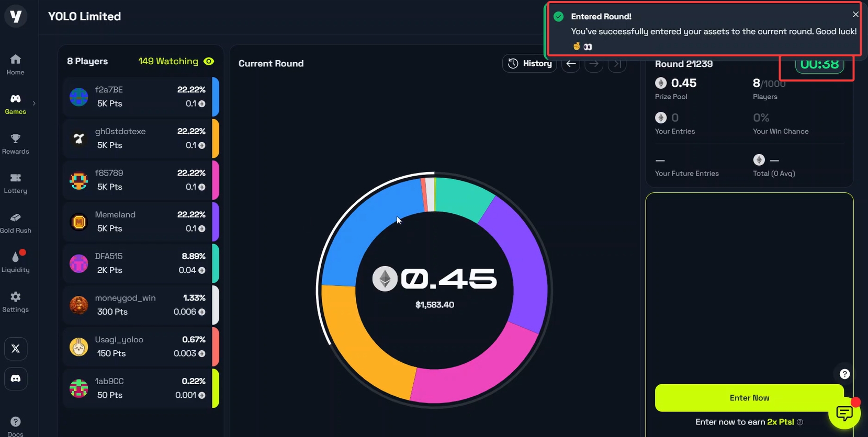The height and width of the screenshot is (437, 868).
Task: Open the Lottery ticket page
Action: pyautogui.click(x=16, y=183)
